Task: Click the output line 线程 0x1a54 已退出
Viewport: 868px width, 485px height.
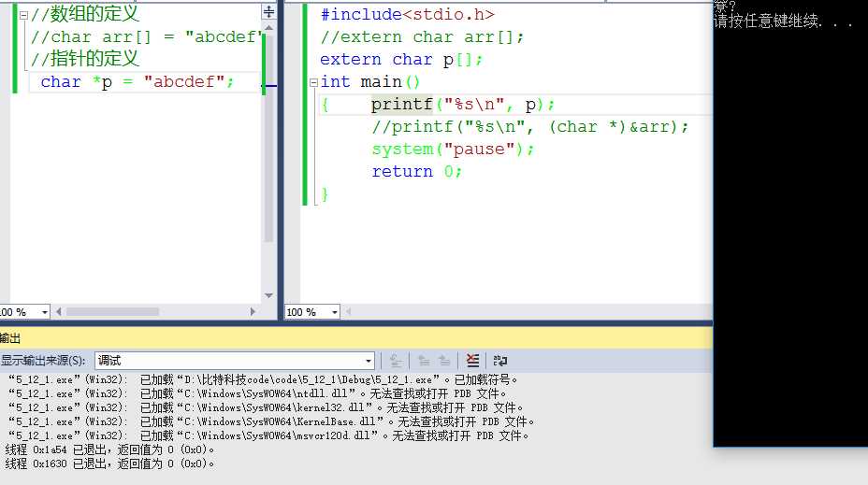Action: click(x=109, y=449)
